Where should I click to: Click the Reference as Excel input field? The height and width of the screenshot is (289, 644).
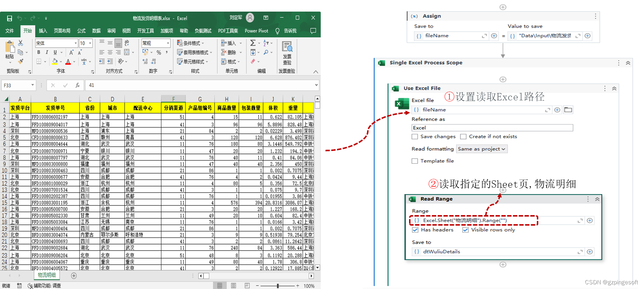[492, 128]
